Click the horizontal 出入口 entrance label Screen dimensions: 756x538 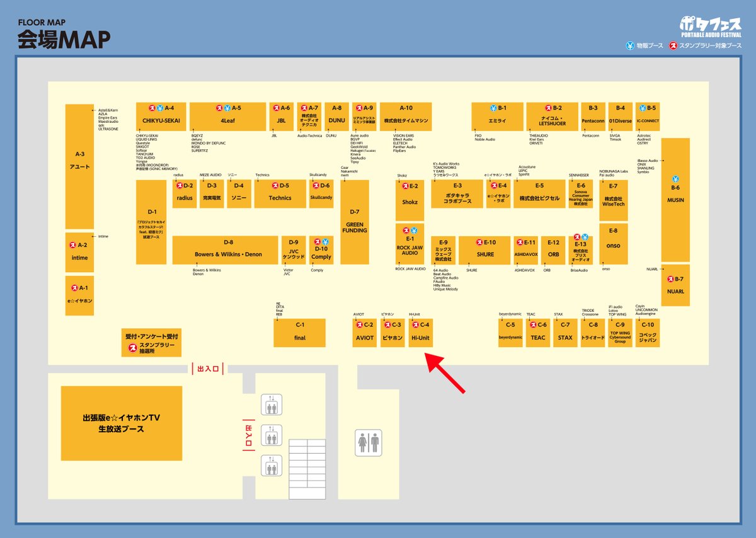click(208, 368)
